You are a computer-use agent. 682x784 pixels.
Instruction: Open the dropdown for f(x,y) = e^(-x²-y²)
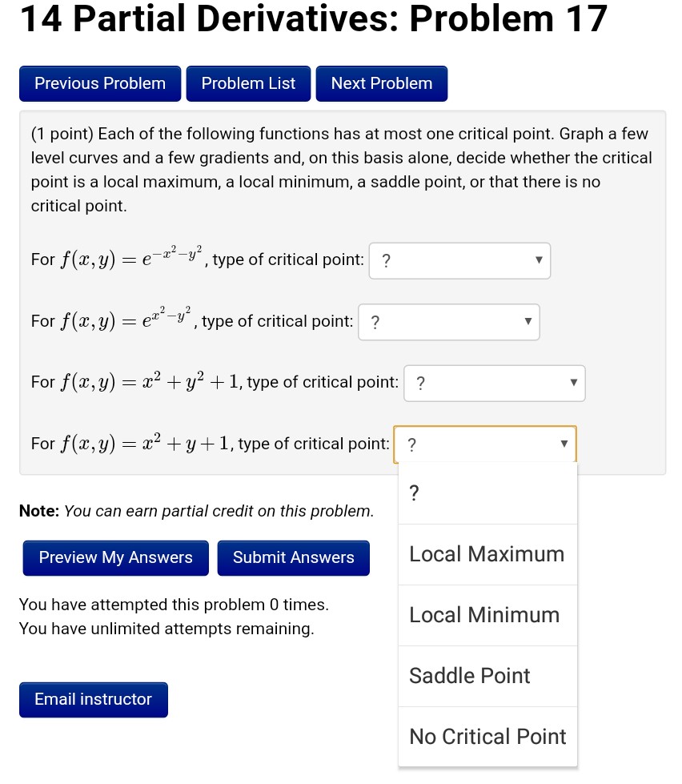[459, 260]
